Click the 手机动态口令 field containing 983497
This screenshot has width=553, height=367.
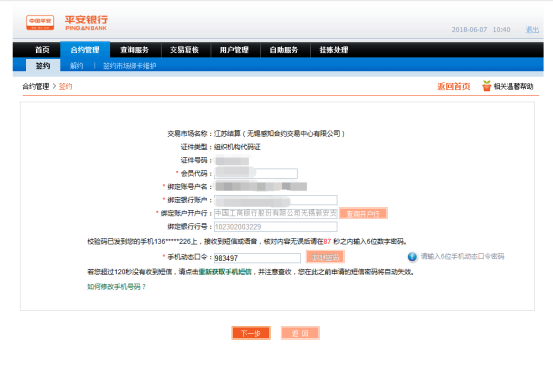[x=257, y=258]
